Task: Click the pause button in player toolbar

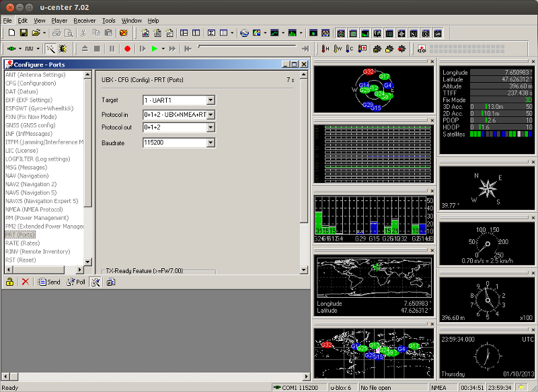Action: (112, 48)
